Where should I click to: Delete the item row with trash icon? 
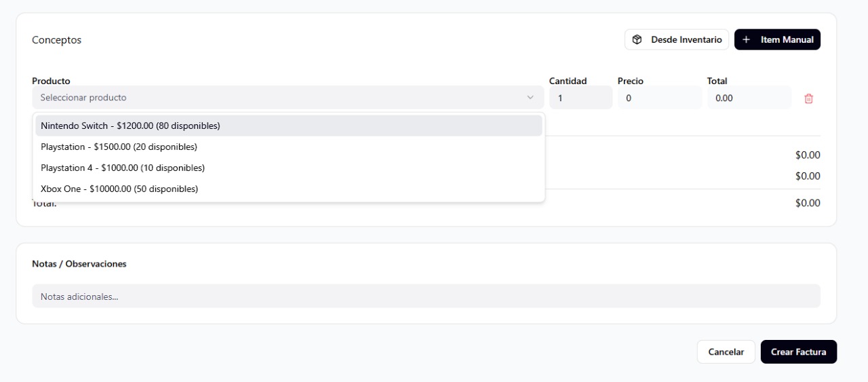tap(808, 98)
